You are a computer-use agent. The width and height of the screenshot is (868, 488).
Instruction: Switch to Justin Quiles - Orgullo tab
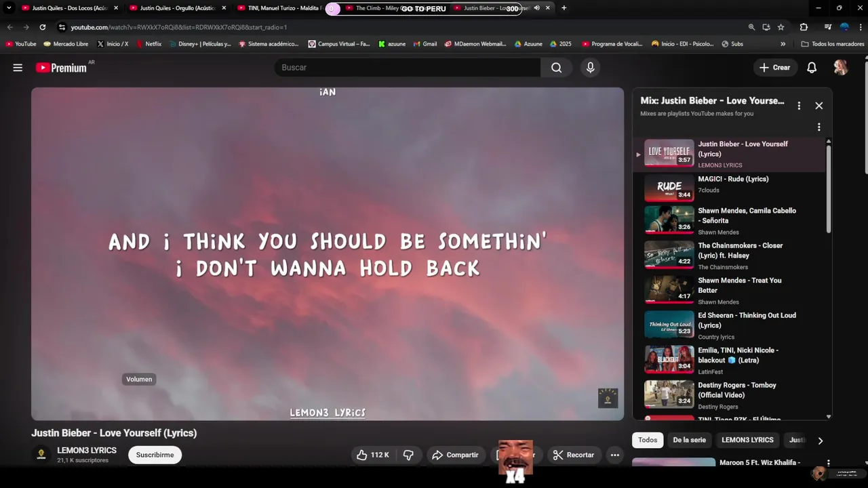[177, 8]
